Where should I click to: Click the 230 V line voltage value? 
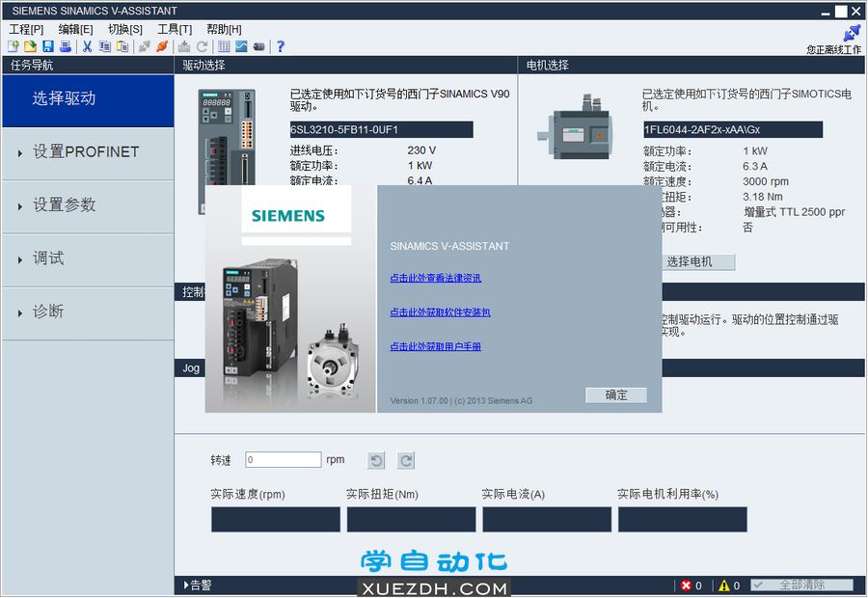(421, 150)
